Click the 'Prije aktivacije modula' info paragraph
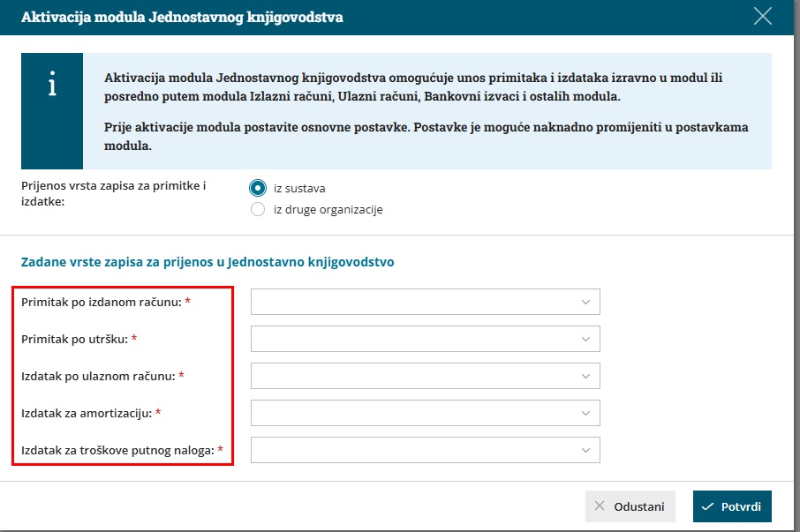The image size is (800, 532). [426, 136]
